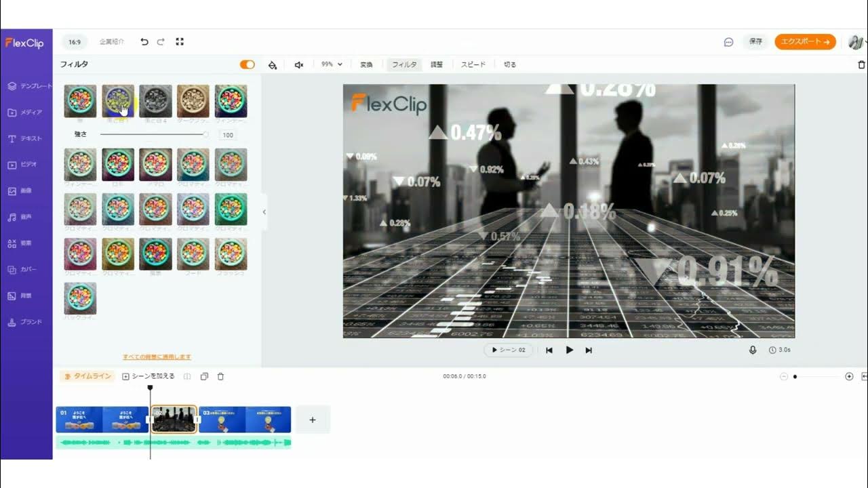Skip to the next scene
The height and width of the screenshot is (488, 868).
(x=589, y=350)
